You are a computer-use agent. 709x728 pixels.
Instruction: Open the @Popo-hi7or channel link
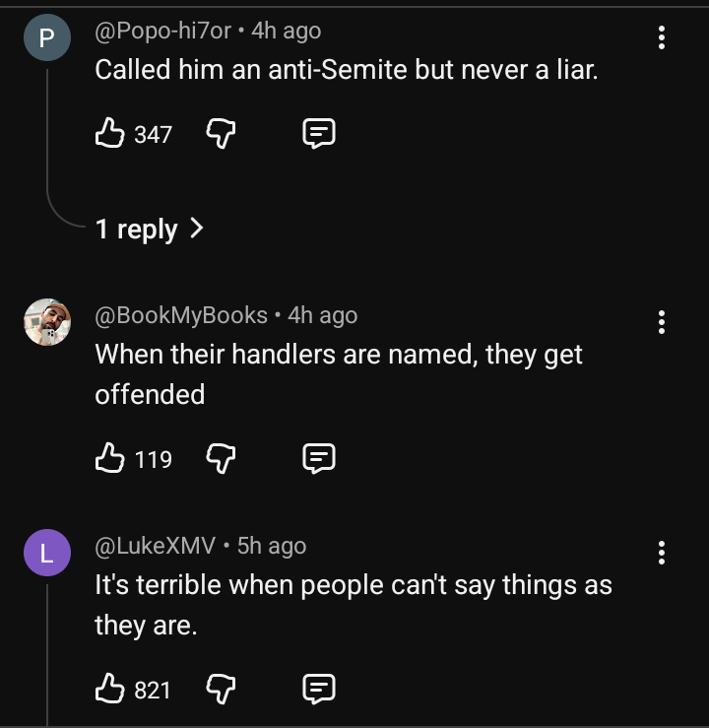point(163,32)
